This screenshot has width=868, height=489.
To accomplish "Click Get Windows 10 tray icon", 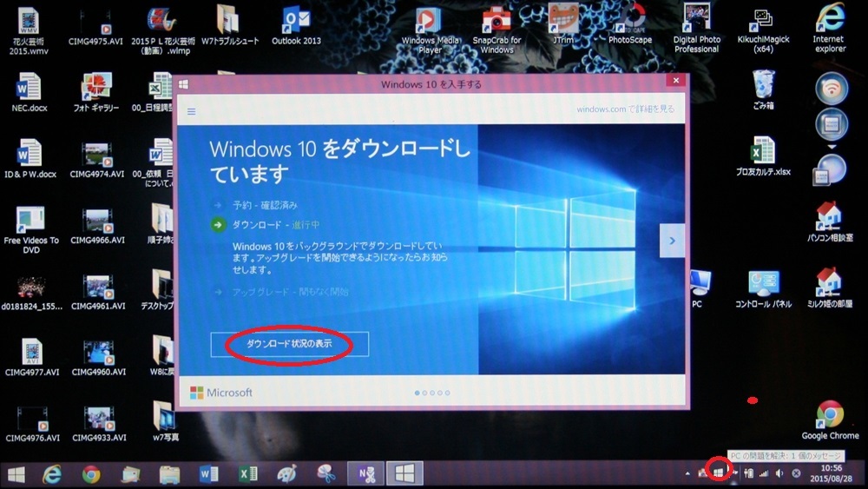I will tap(719, 472).
